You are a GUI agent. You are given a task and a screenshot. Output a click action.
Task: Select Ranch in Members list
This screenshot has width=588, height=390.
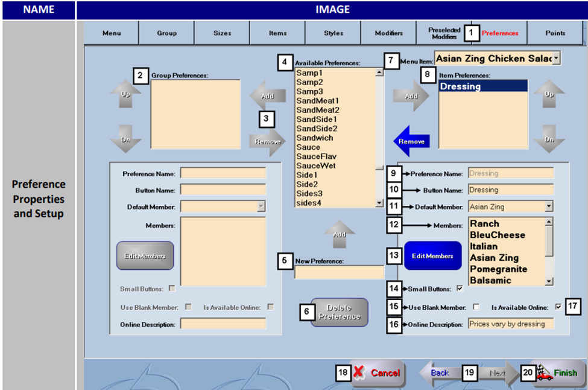coord(507,224)
